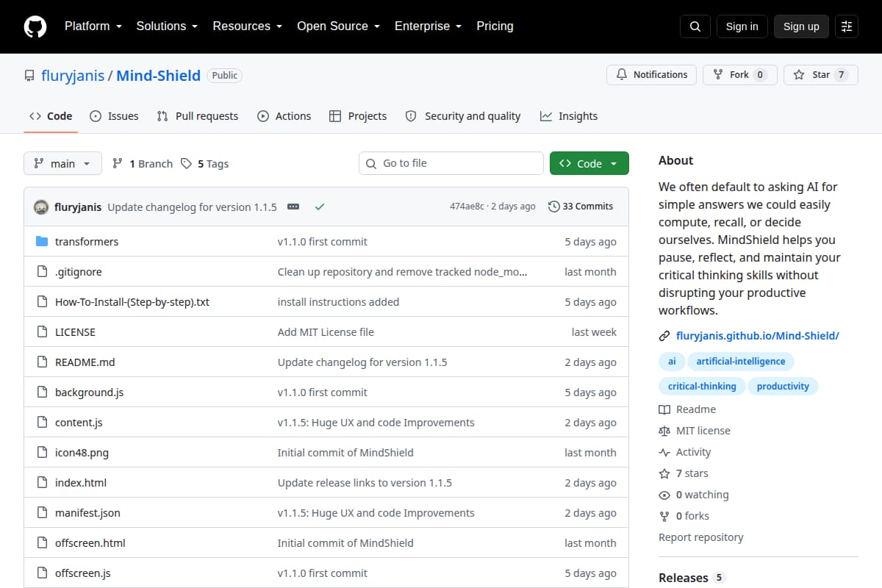This screenshot has height=588, width=882.
Task: Open the fluryjanis owner profile link
Action: 72,76
